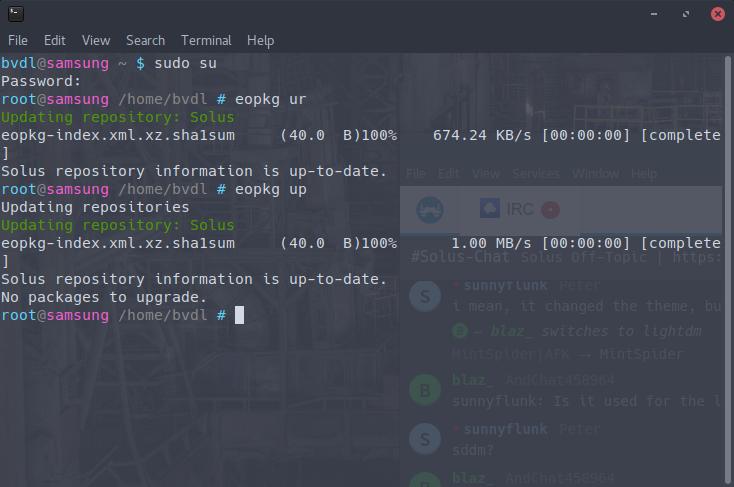Click the 'No packages to upgrade.' line
This screenshot has height=487, width=734.
103,297
